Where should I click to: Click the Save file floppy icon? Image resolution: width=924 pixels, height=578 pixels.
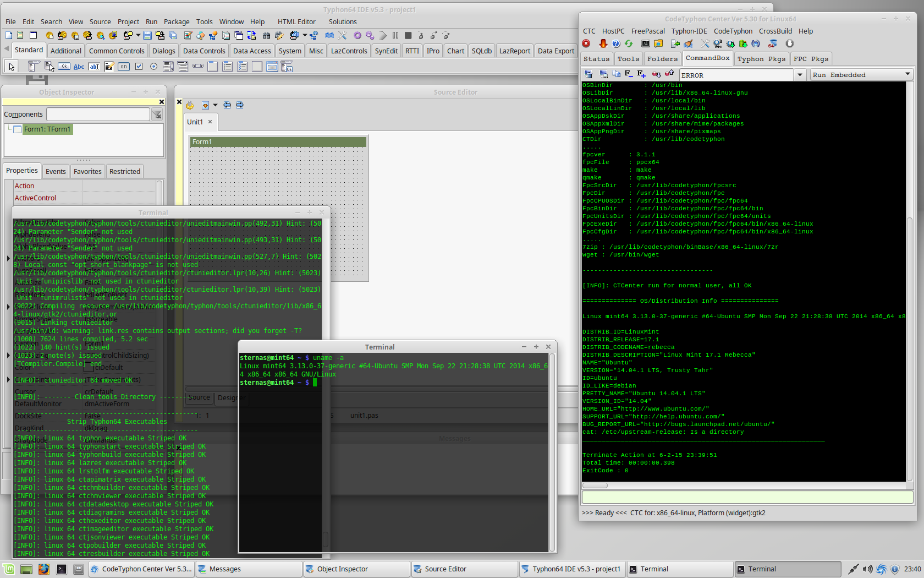pyautogui.click(x=147, y=35)
